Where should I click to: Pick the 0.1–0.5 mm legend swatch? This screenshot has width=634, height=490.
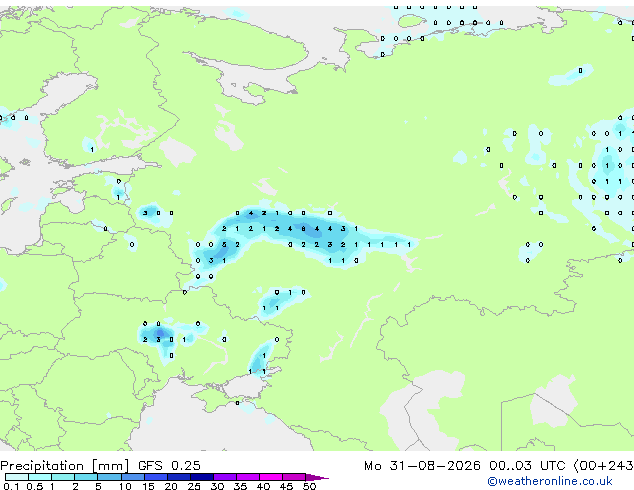point(17,477)
